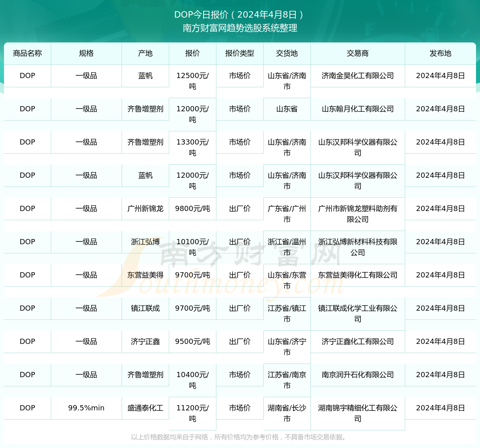This screenshot has width=480, height=448.
Task: Select trader '镇江联成化学工业有限公司'
Action: 358,313
